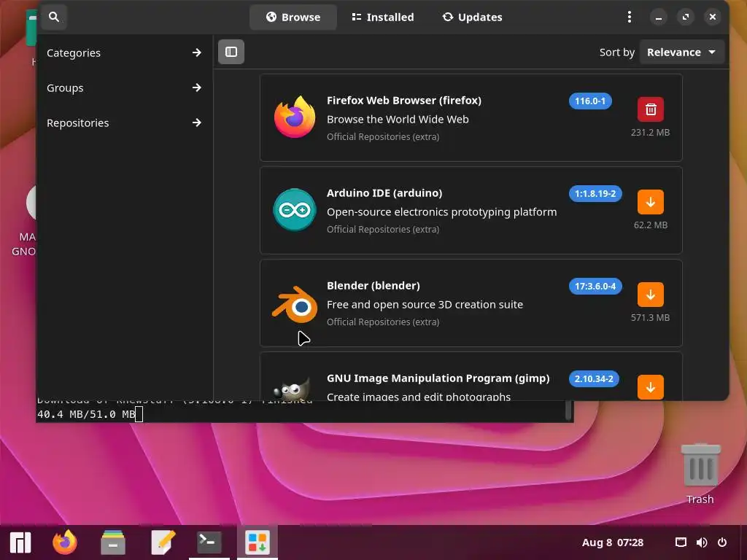This screenshot has height=560, width=747.
Task: Click 'Free and open source 3D creation suite'
Action: (425, 305)
